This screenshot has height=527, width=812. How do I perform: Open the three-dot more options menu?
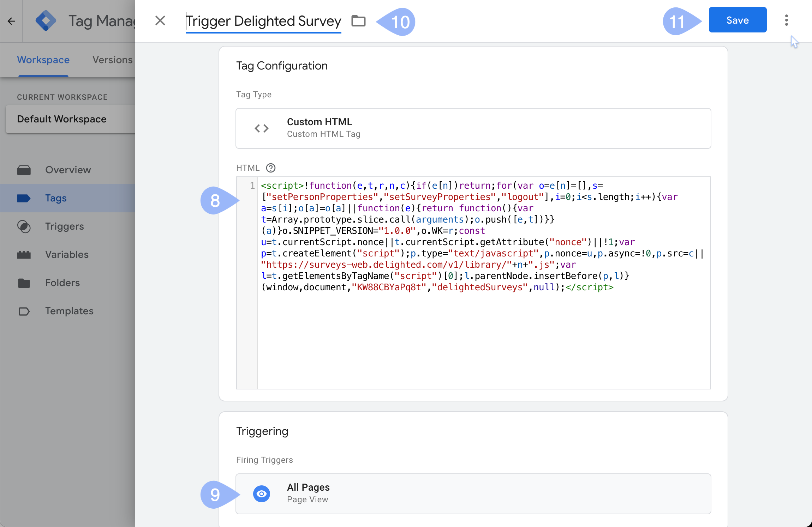point(786,20)
